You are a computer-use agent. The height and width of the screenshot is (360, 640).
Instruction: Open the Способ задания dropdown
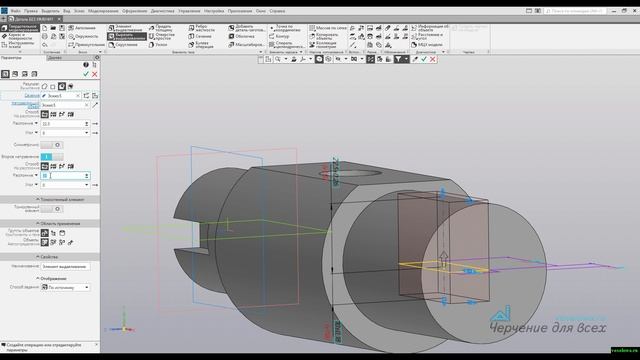87,288
